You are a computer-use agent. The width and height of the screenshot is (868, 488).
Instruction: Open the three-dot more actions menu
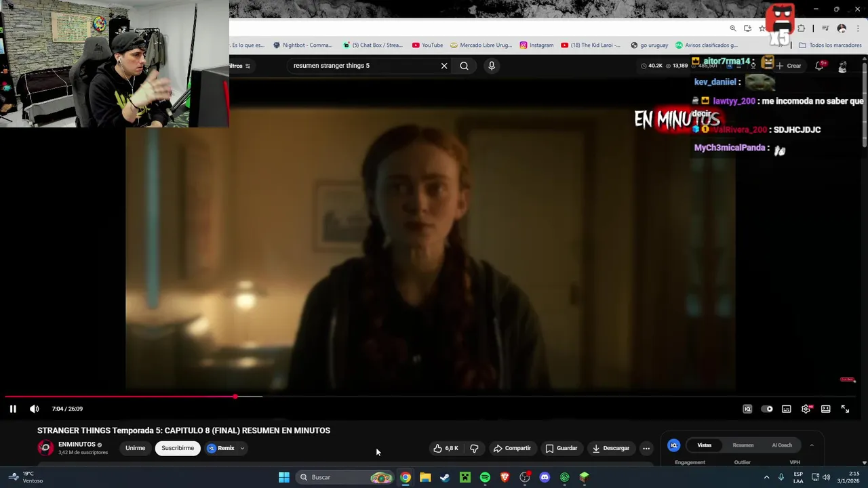click(646, 448)
